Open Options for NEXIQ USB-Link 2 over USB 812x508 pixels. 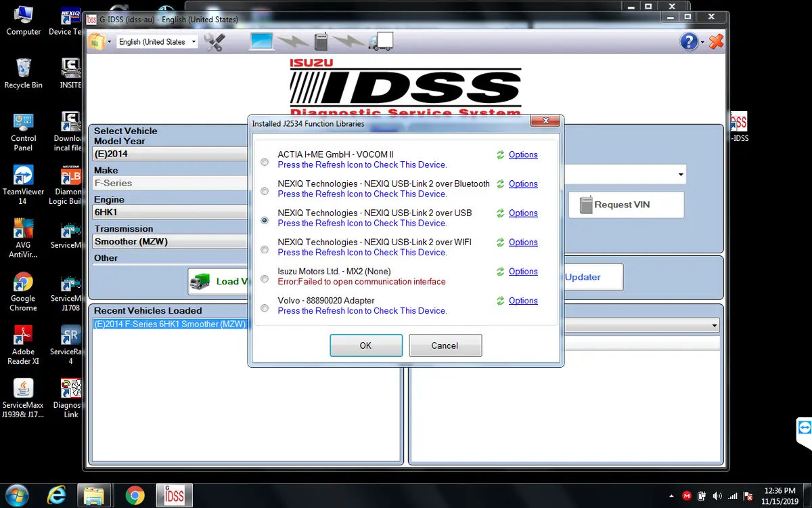pos(523,213)
